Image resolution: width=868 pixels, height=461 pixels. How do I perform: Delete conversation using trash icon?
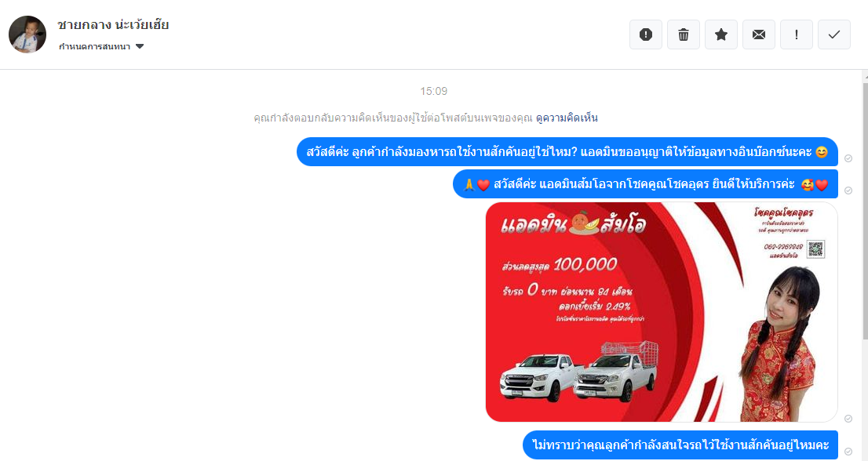pyautogui.click(x=683, y=34)
